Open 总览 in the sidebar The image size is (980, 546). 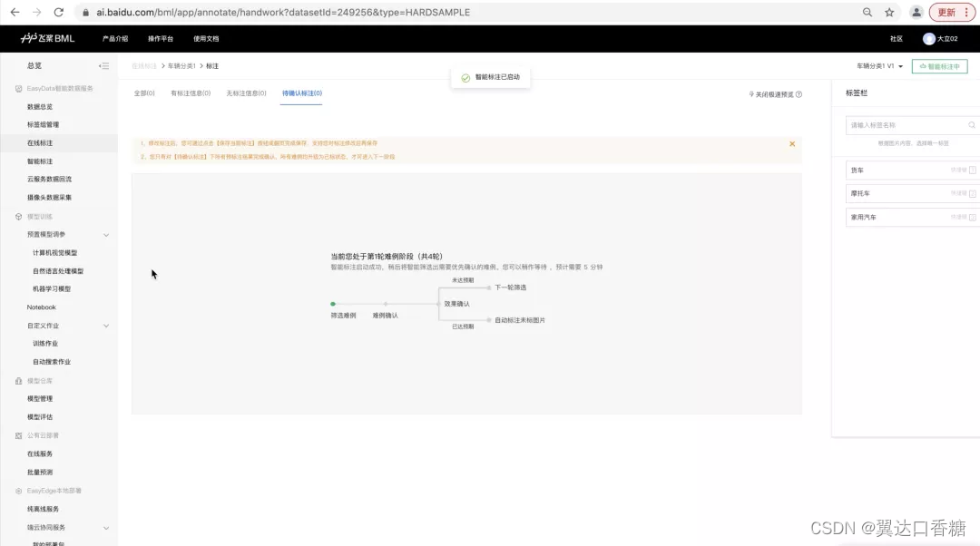34,65
